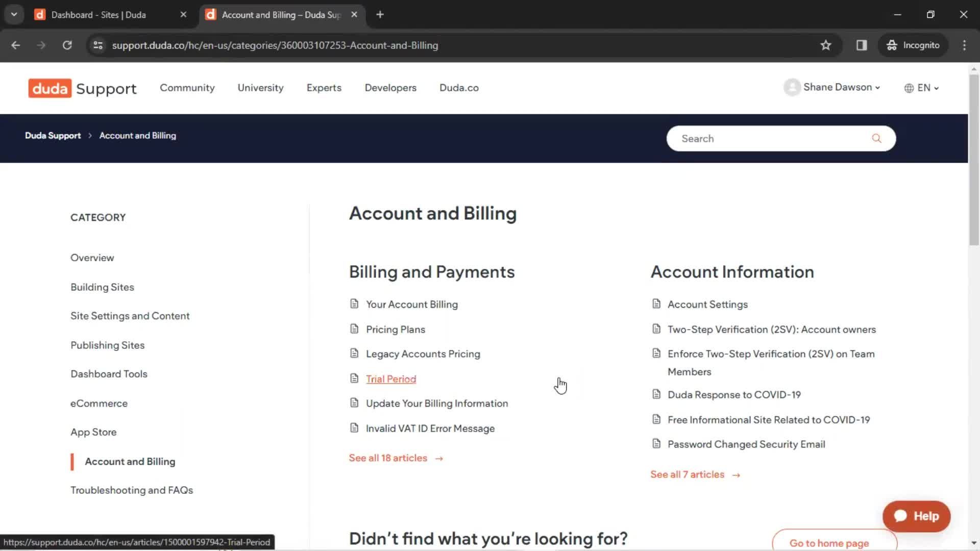Close the Dashboard - Sites tab
Screen dimensions: 980x551
[183, 15]
